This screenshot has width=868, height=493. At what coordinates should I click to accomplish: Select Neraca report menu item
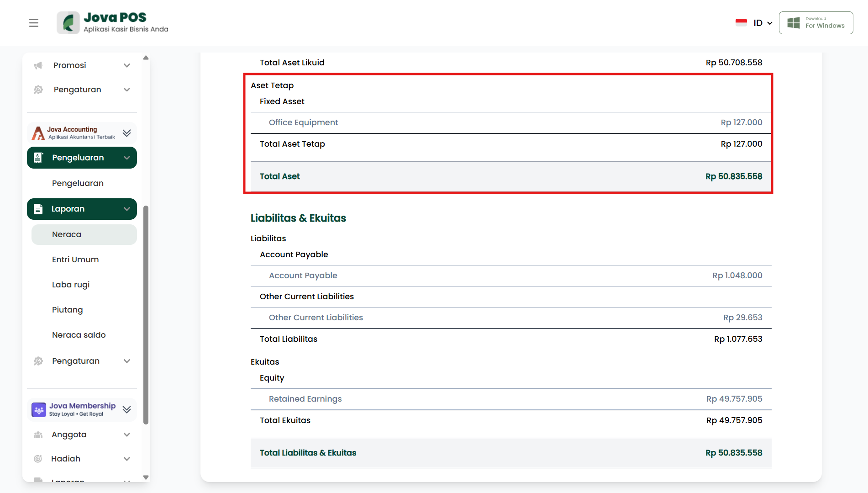(67, 234)
